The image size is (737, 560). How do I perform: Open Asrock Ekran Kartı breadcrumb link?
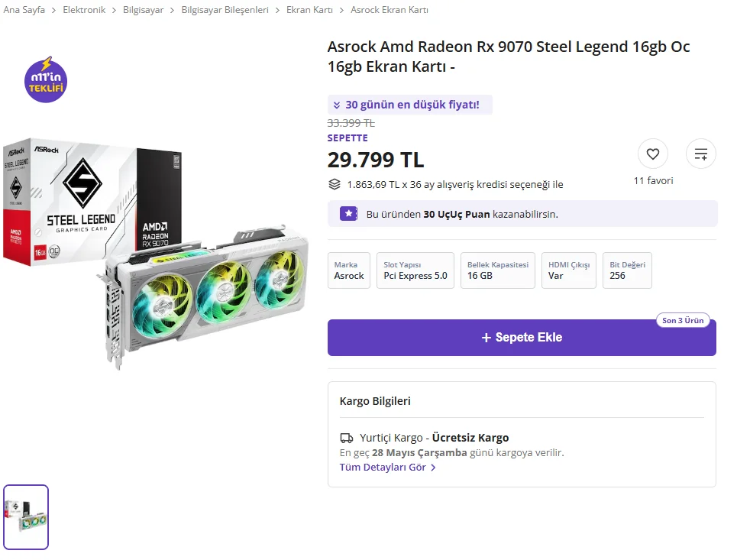coord(390,10)
